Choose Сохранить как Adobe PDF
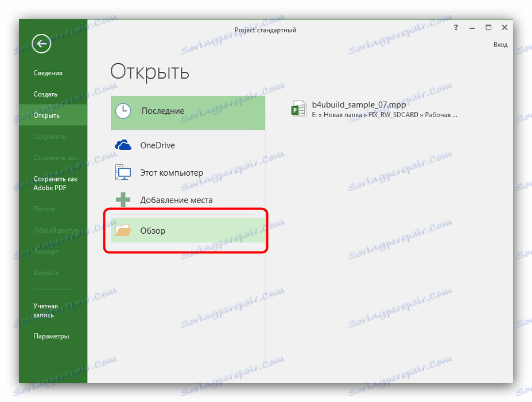The width and height of the screenshot is (532, 402). pos(55,183)
